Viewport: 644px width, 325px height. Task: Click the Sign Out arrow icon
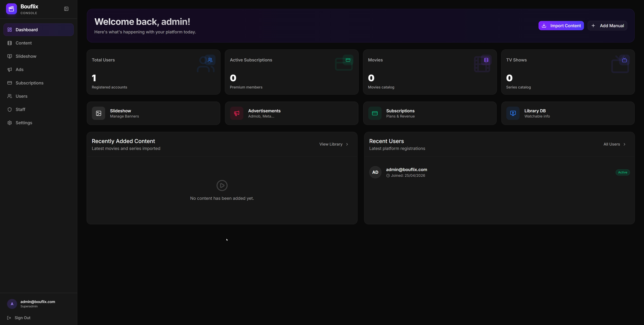9,318
